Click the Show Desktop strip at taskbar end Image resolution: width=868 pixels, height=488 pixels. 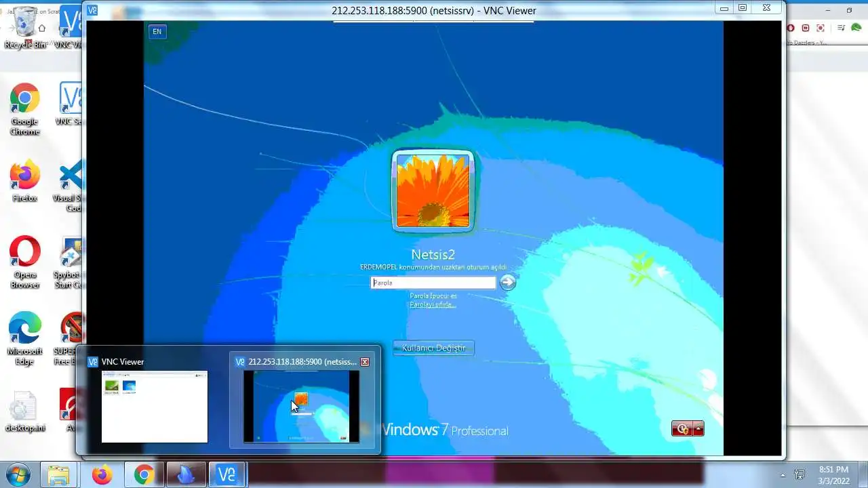863,475
